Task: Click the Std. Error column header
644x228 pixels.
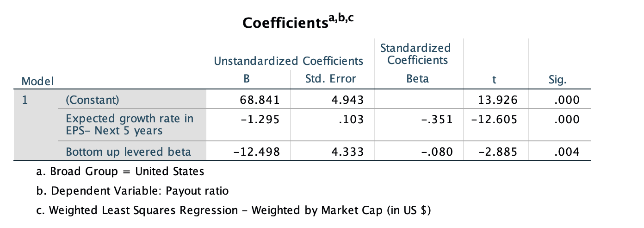Action: click(x=331, y=79)
